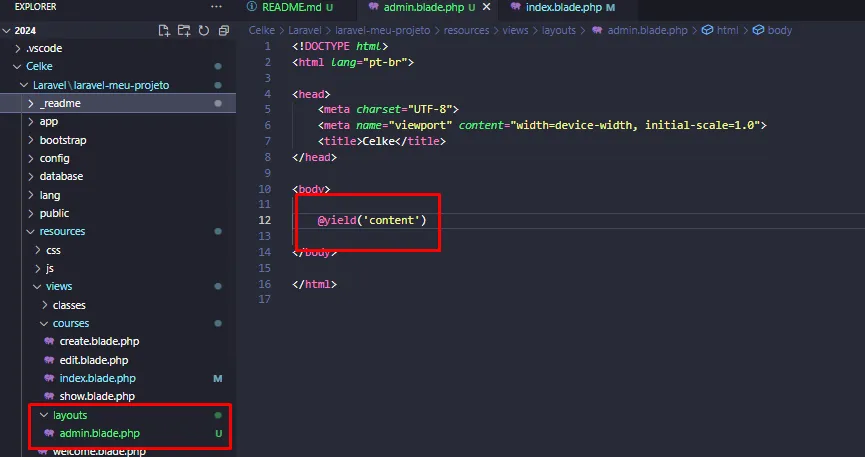
Task: Expand the bootstrap folder
Action: pyautogui.click(x=62, y=140)
